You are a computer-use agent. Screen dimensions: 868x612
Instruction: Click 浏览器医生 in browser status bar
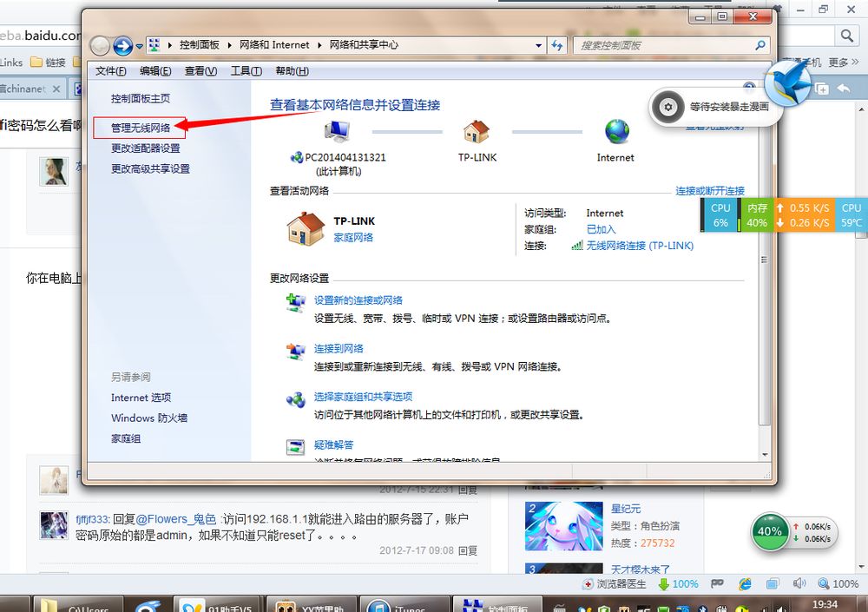pos(615,584)
